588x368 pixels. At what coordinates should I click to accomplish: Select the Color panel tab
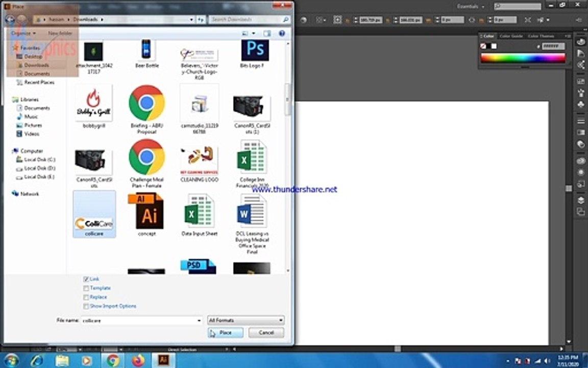pyautogui.click(x=488, y=36)
